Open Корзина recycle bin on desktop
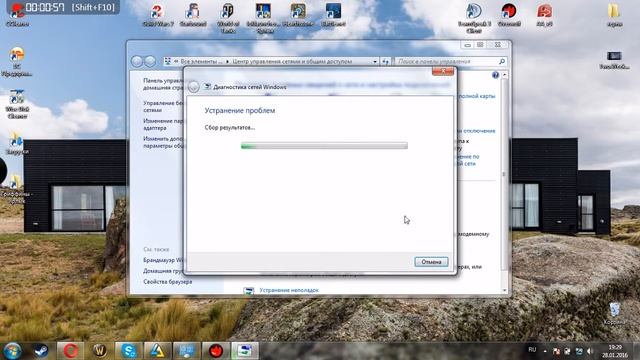This screenshot has height=360, width=640. pos(614,314)
